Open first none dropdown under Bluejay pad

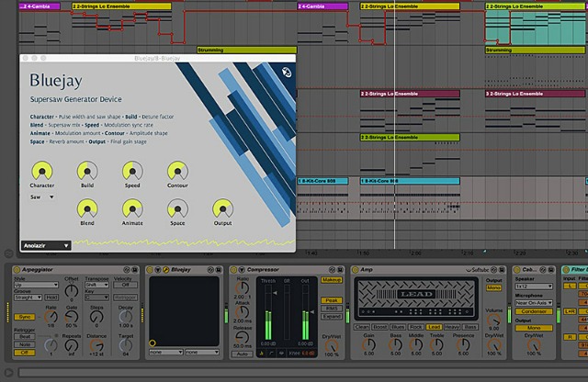[x=165, y=352]
